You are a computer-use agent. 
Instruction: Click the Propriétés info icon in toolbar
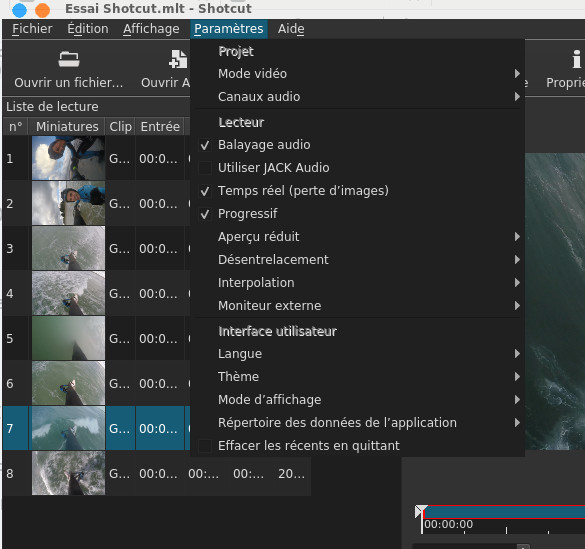tap(576, 59)
